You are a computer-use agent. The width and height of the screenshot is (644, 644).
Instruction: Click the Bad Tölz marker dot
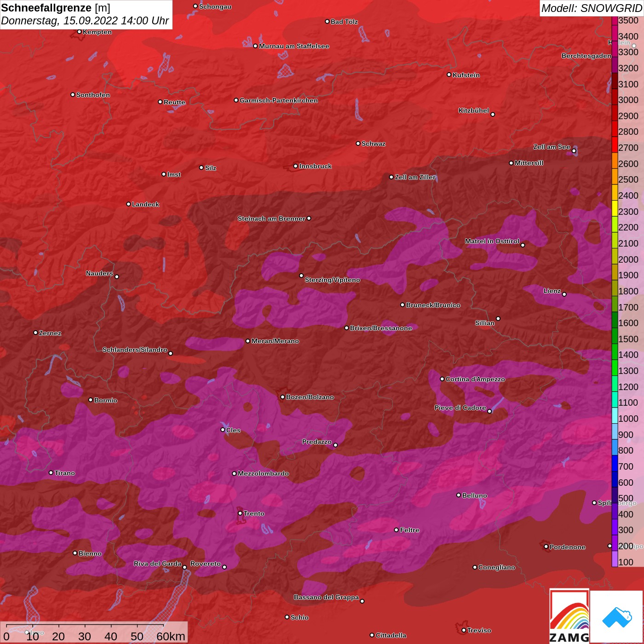tap(327, 22)
